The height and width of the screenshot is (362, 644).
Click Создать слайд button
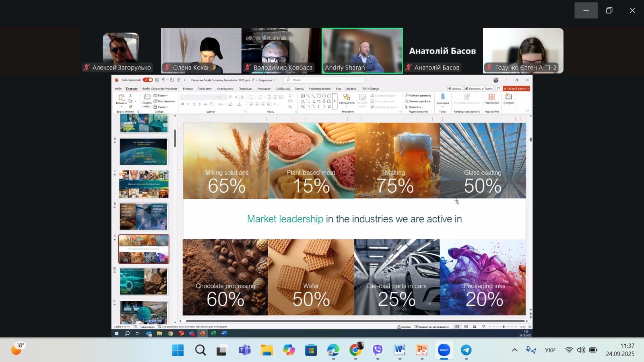(147, 101)
